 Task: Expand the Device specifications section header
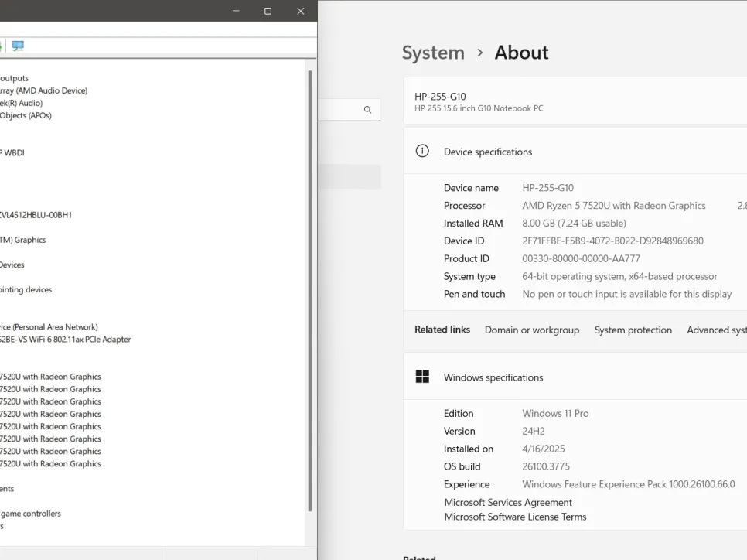(575, 152)
